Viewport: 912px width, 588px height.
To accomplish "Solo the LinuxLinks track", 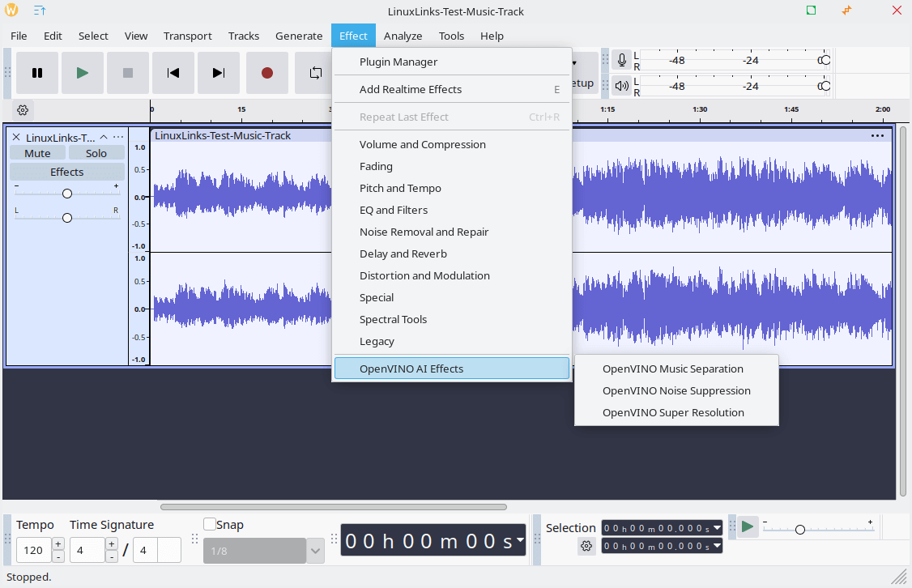I will [96, 153].
